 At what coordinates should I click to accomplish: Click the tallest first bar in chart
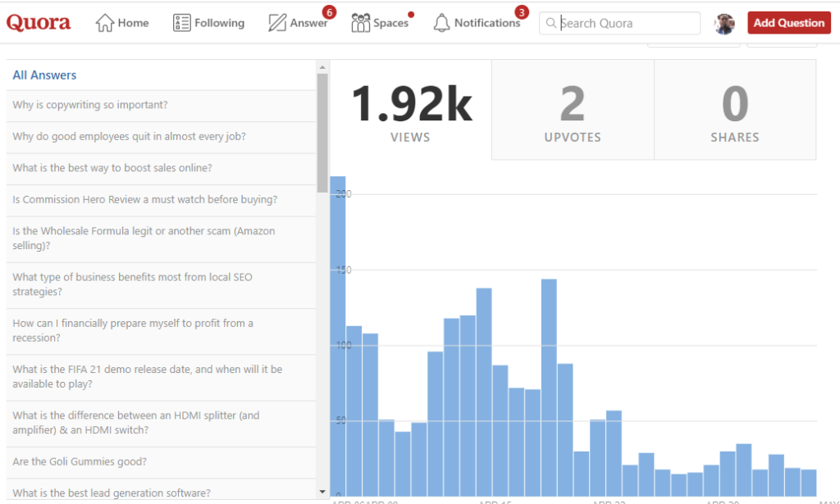(x=337, y=336)
